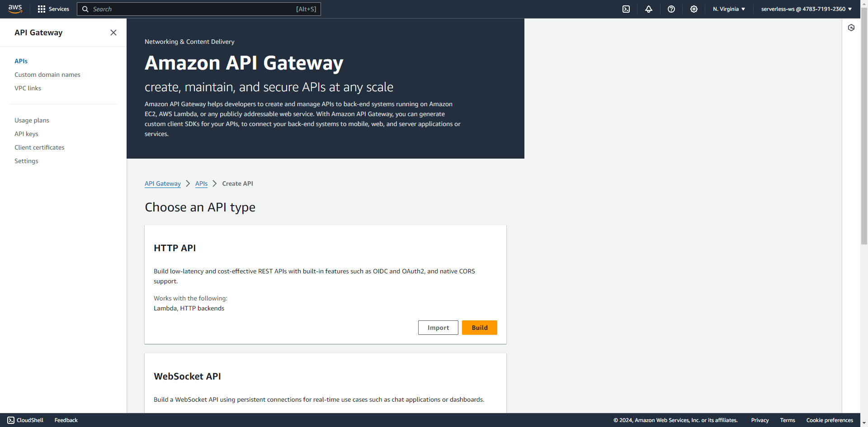The height and width of the screenshot is (427, 868).
Task: Open the Terms link
Action: tap(788, 420)
